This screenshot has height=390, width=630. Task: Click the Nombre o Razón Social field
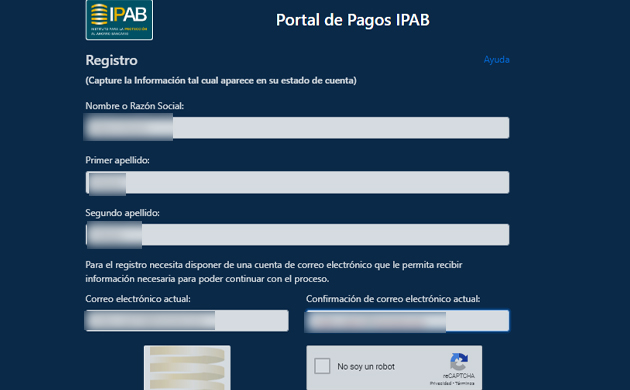pos(297,128)
